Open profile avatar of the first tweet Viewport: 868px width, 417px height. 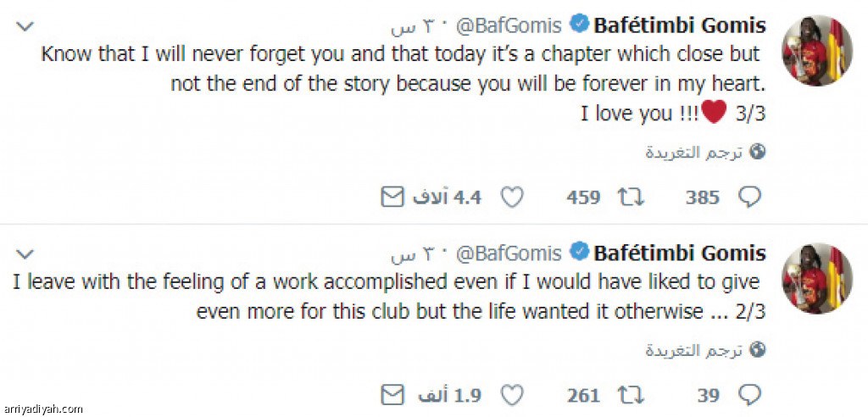pyautogui.click(x=816, y=49)
